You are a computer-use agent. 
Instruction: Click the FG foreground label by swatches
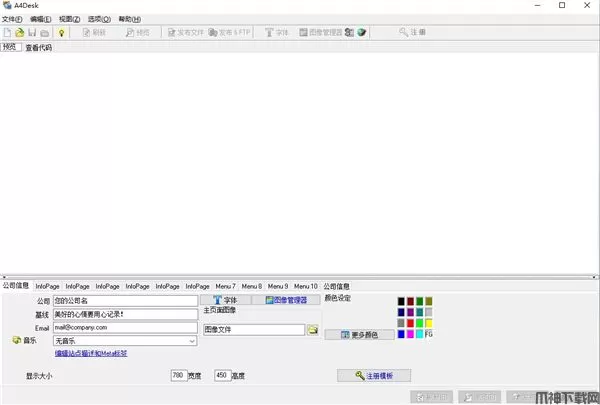[429, 335]
